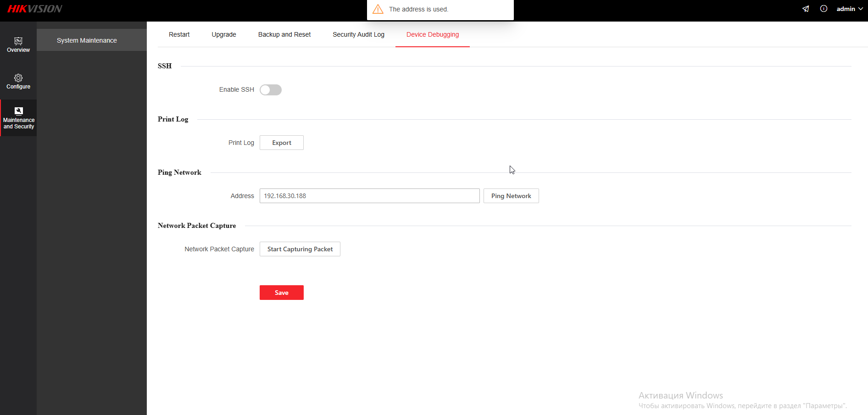Image resolution: width=868 pixels, height=415 pixels.
Task: Select System Maintenance in side menu
Action: point(87,40)
